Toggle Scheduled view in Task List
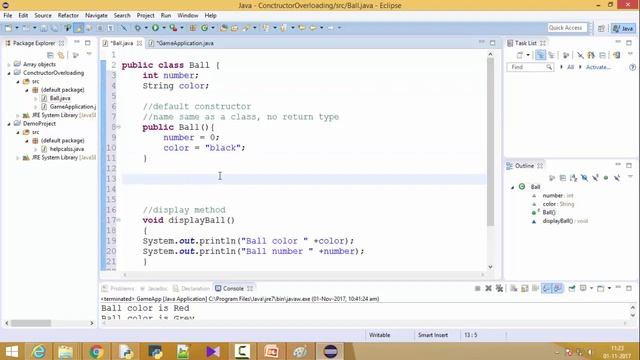Screen dimensions: 640x360 [551, 55]
